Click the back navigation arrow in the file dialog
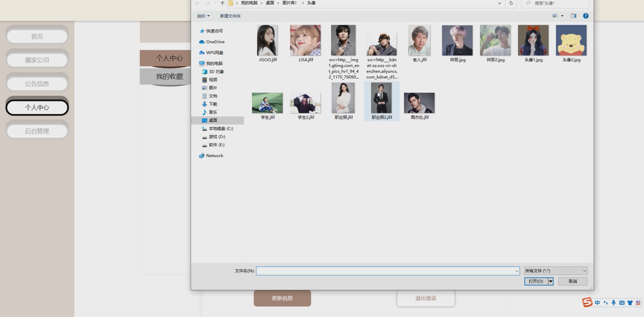 [198, 3]
